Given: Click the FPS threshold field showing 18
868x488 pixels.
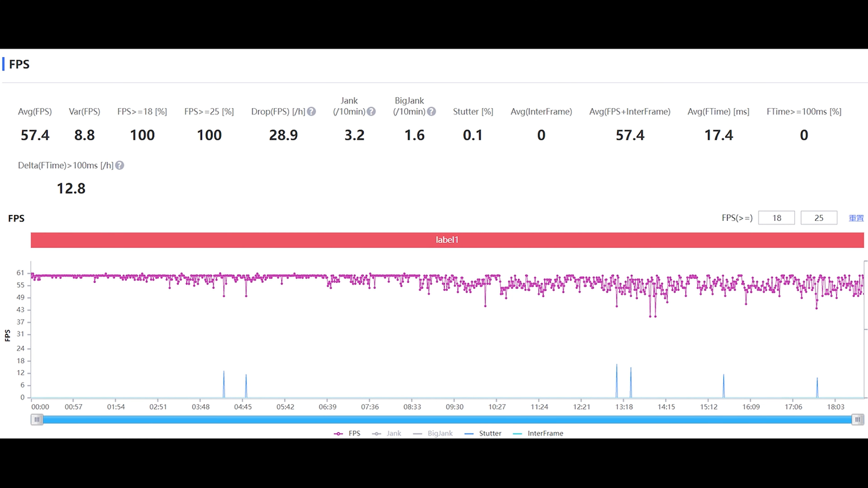Looking at the screenshot, I should pyautogui.click(x=777, y=218).
